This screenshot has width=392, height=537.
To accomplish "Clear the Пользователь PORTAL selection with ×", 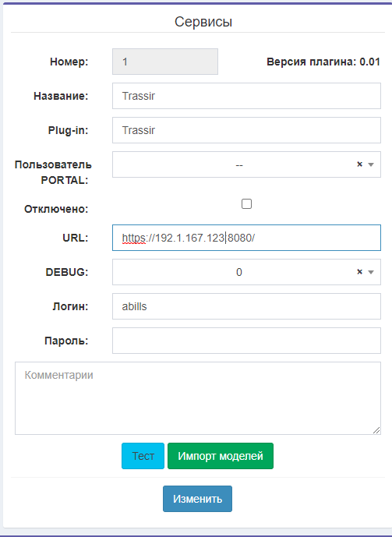I will (359, 164).
